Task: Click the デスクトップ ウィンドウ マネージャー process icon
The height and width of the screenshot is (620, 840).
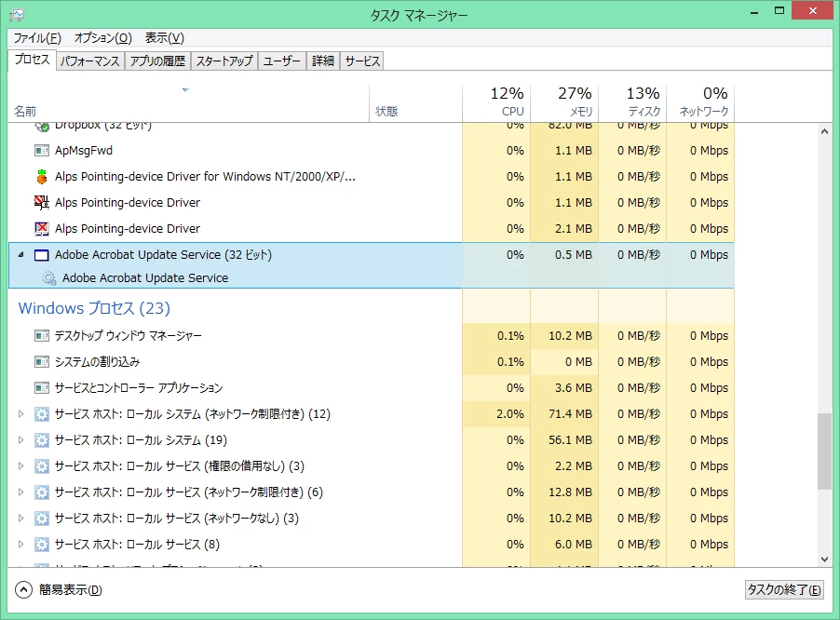Action: click(x=42, y=336)
